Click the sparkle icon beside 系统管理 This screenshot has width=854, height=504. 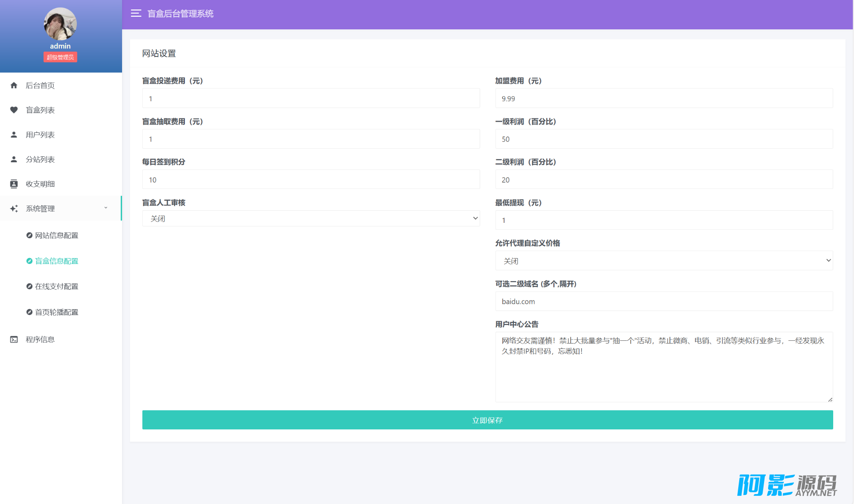pos(14,208)
